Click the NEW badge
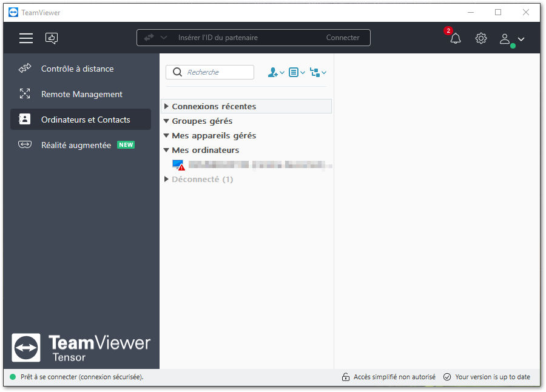 tap(126, 145)
